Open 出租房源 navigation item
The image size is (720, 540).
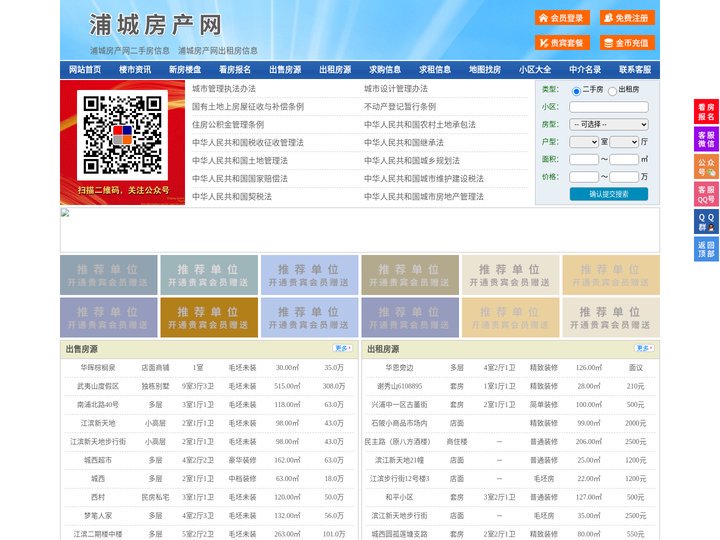[x=335, y=70]
